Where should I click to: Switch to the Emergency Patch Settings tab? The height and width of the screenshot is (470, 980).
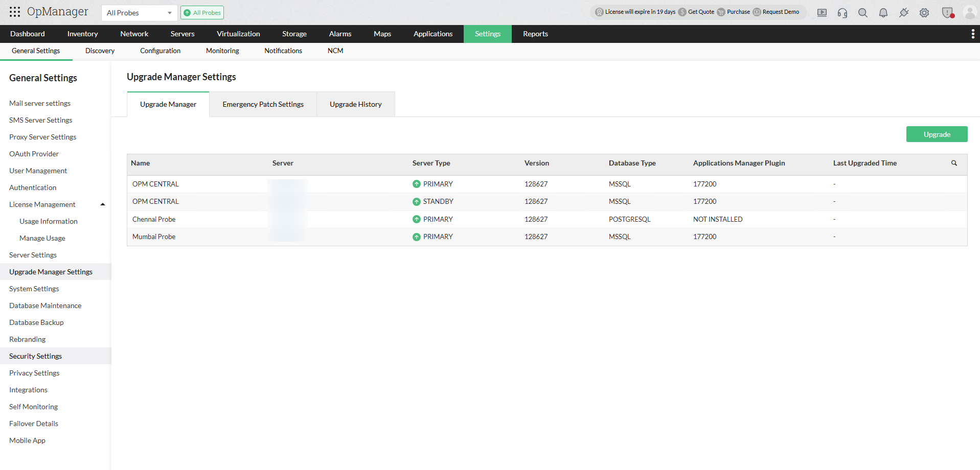pyautogui.click(x=262, y=104)
